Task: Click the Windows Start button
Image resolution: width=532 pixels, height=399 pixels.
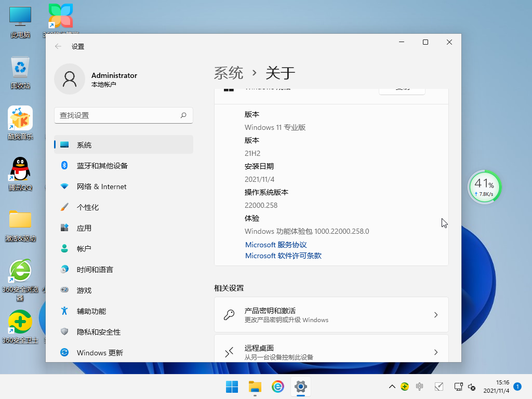Action: 232,387
